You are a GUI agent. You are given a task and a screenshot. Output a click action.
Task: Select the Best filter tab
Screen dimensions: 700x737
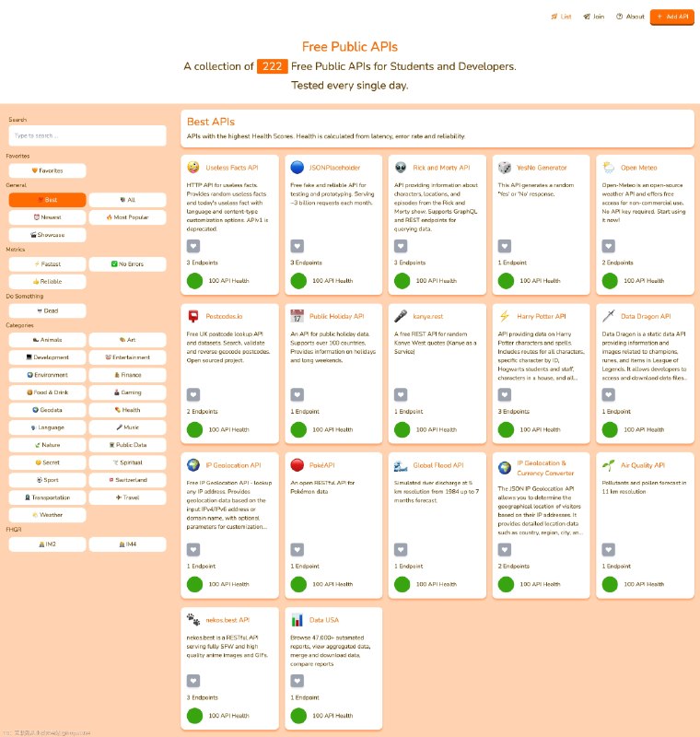tap(48, 200)
